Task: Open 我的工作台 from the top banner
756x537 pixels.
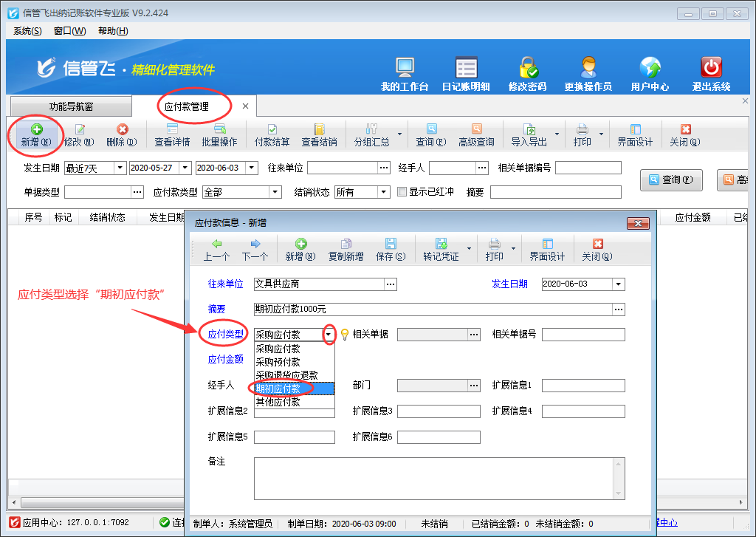Action: tap(405, 73)
